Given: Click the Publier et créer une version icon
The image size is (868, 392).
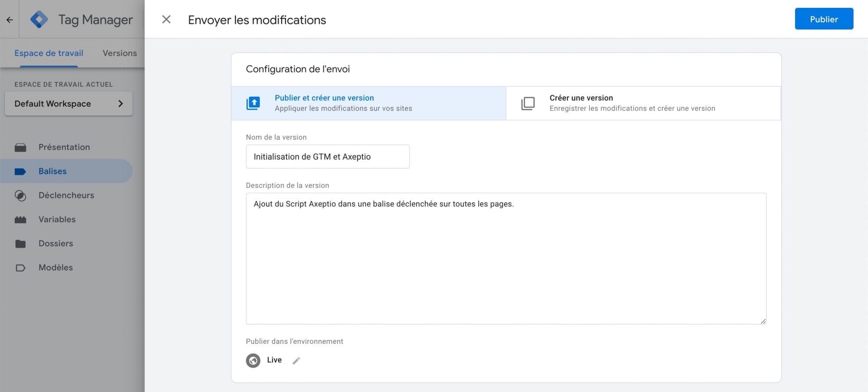Looking at the screenshot, I should [253, 103].
